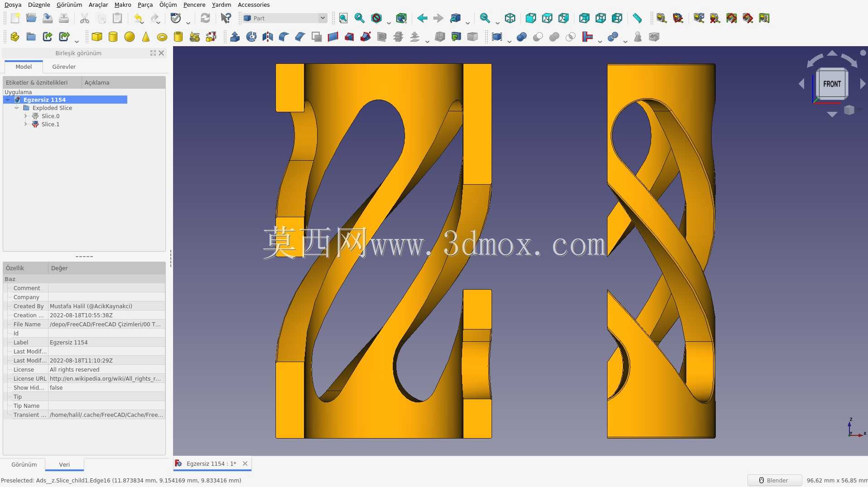Click the Refresh recompute icon
868x487 pixels.
(205, 18)
